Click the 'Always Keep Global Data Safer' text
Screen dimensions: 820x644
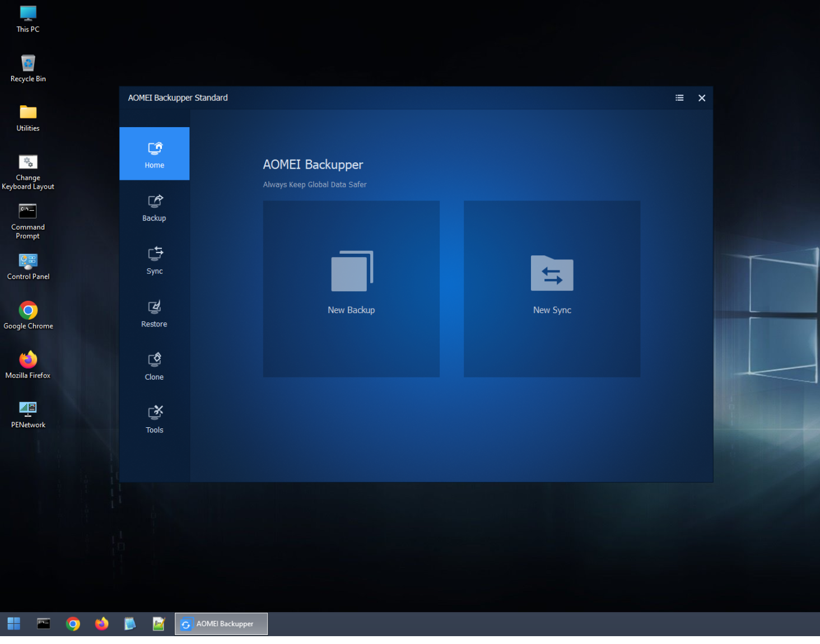[315, 185]
